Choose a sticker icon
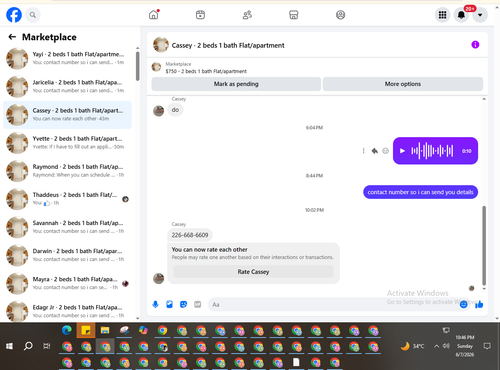This screenshot has width=500, height=370. click(x=183, y=304)
